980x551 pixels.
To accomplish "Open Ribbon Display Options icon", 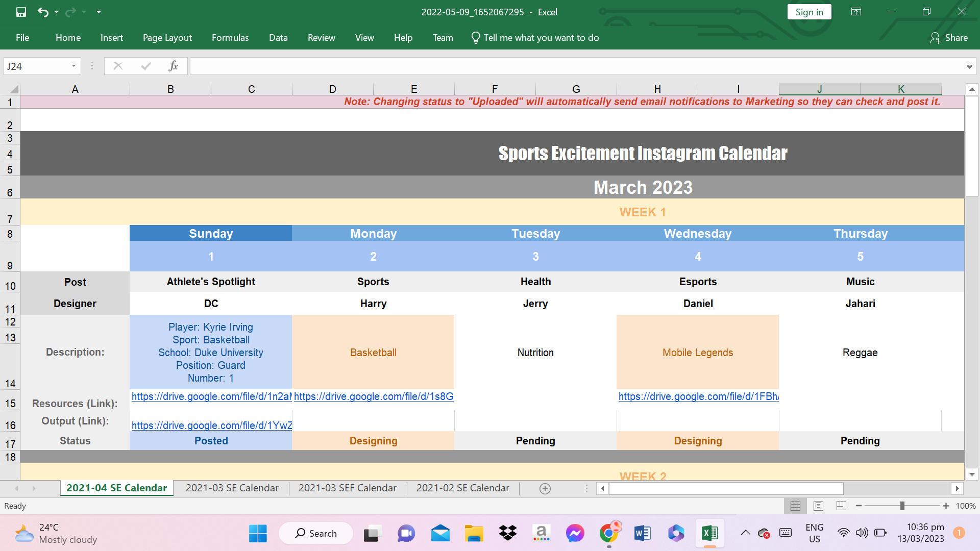I will pos(856,12).
